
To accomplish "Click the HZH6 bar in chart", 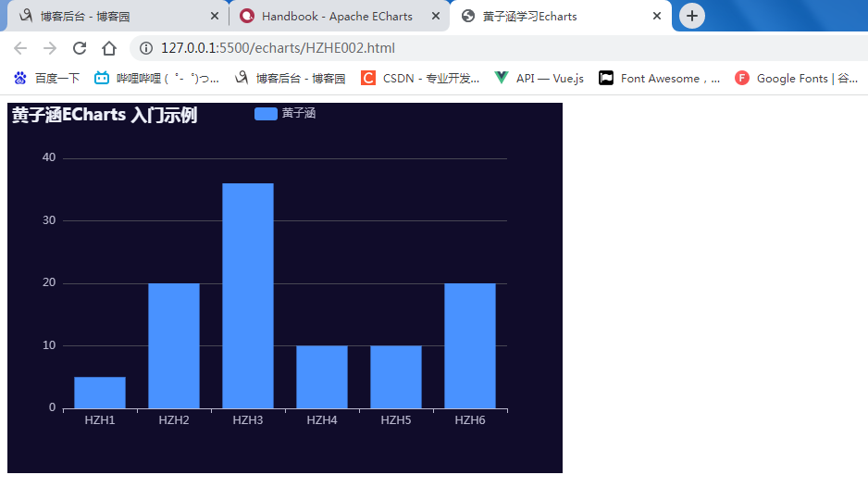I will click(470, 346).
